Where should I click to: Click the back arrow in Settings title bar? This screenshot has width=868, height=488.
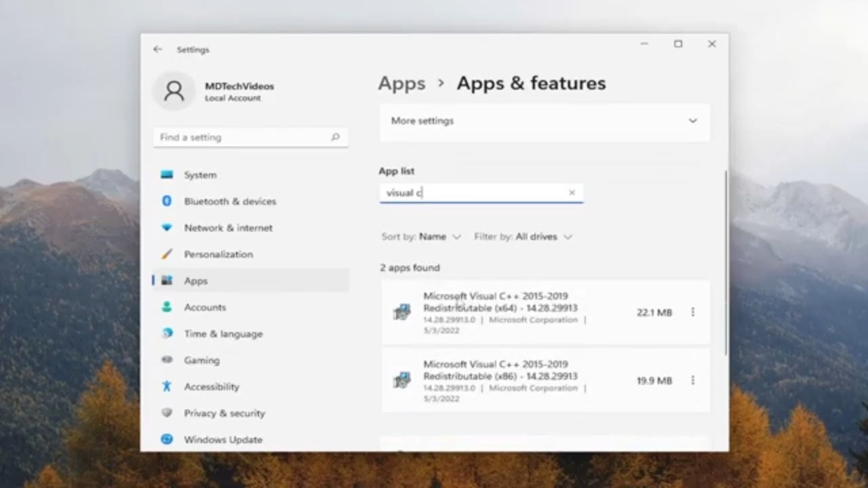pos(157,49)
